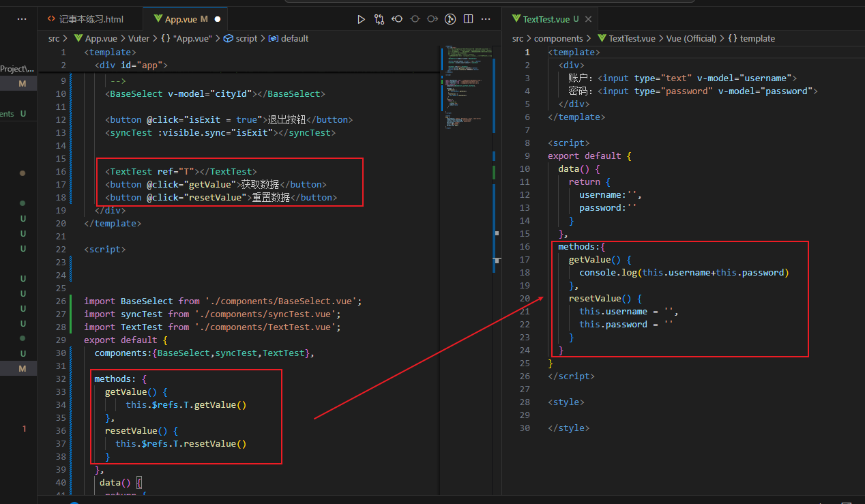Screen dimensions: 865x504
Task: Click the console.log line in TextTest.vue
Action: coord(684,272)
